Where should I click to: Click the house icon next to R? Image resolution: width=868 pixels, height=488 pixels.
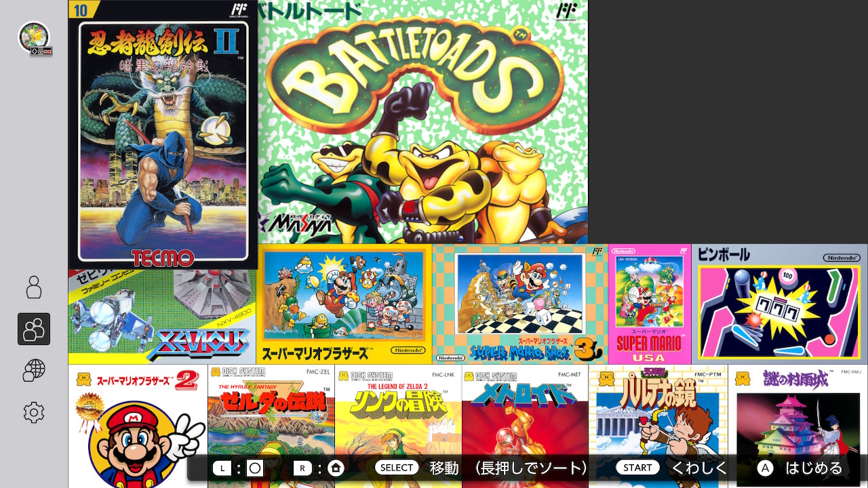pos(336,468)
